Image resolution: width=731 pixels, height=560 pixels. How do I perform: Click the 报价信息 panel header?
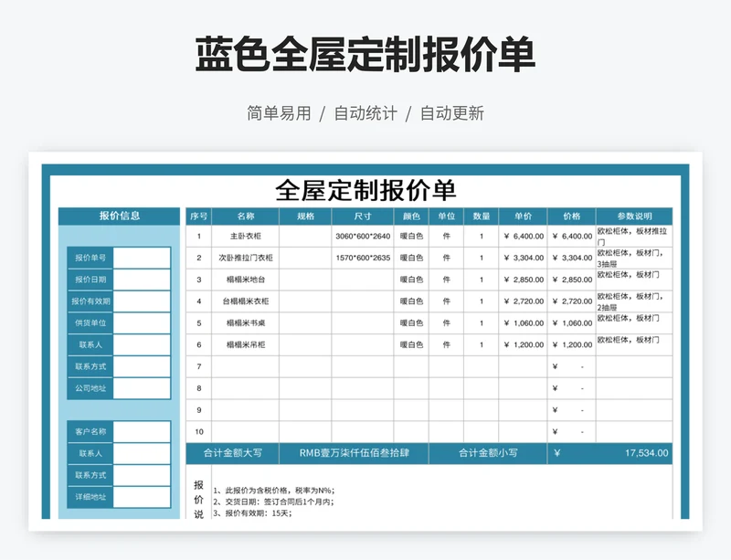(120, 216)
